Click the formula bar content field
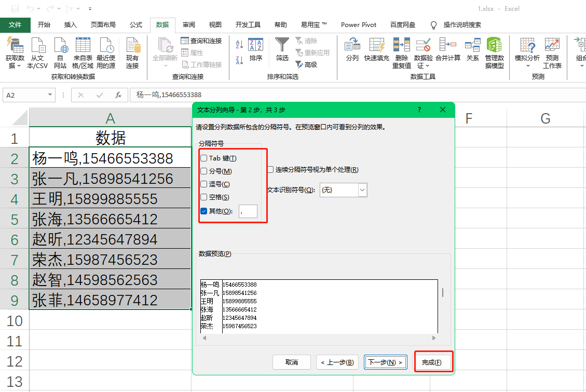The height and width of the screenshot is (392, 586). (x=357, y=95)
